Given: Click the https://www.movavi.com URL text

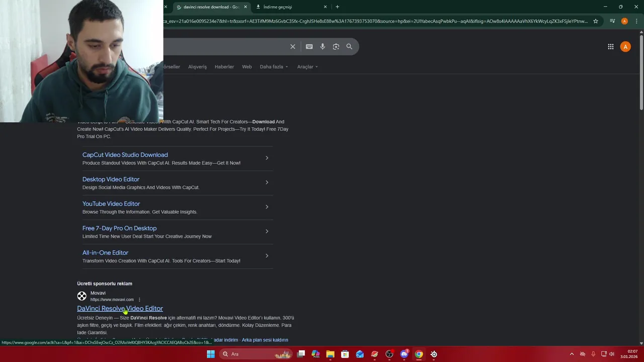Looking at the screenshot, I should coord(112,300).
